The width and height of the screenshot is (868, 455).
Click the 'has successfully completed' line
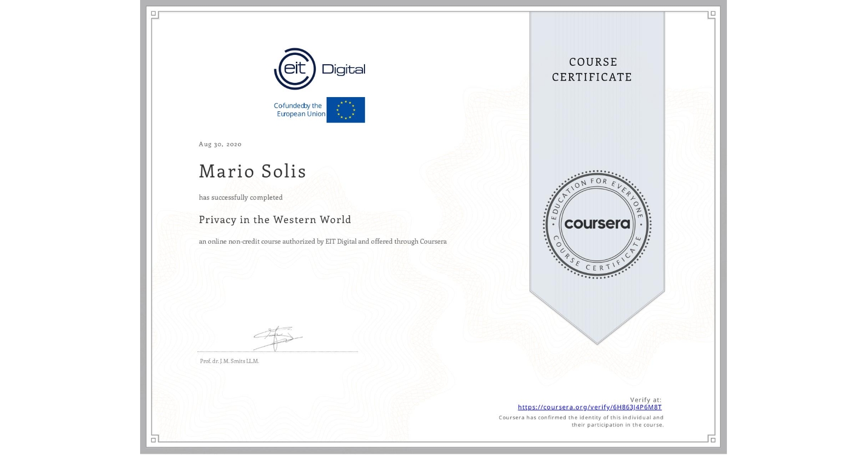click(x=241, y=197)
